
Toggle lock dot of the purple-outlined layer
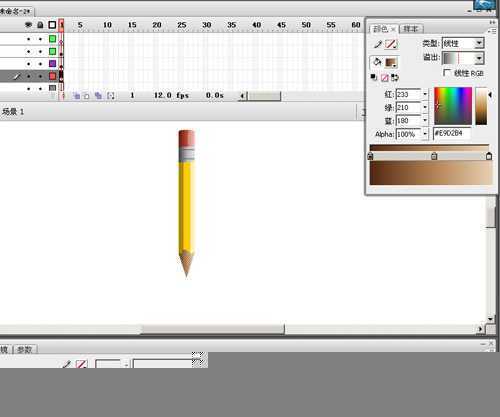click(x=40, y=64)
